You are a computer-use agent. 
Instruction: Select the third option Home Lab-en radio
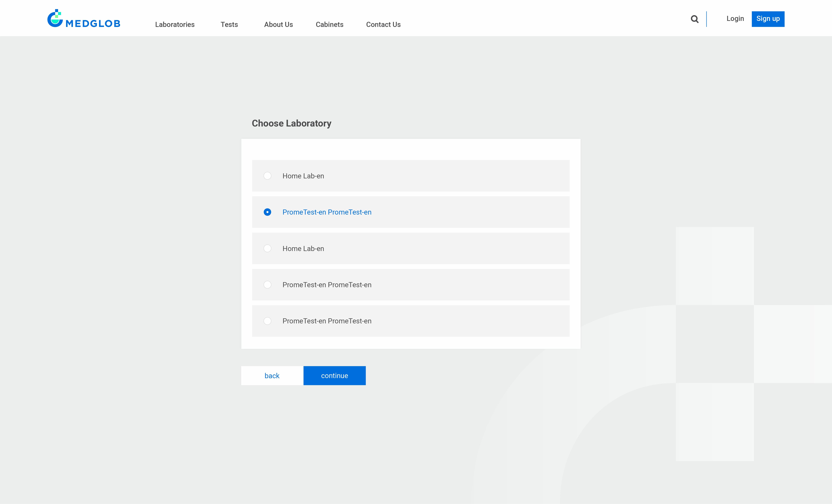[267, 248]
